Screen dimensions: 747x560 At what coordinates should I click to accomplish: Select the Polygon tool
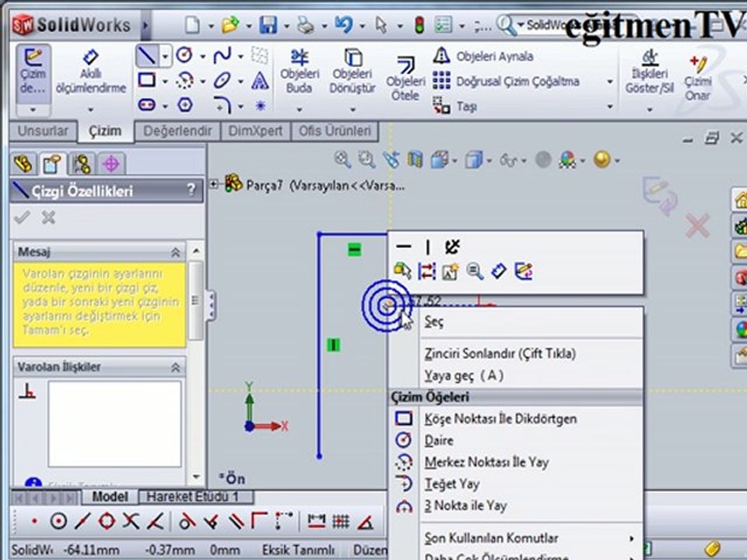[185, 104]
